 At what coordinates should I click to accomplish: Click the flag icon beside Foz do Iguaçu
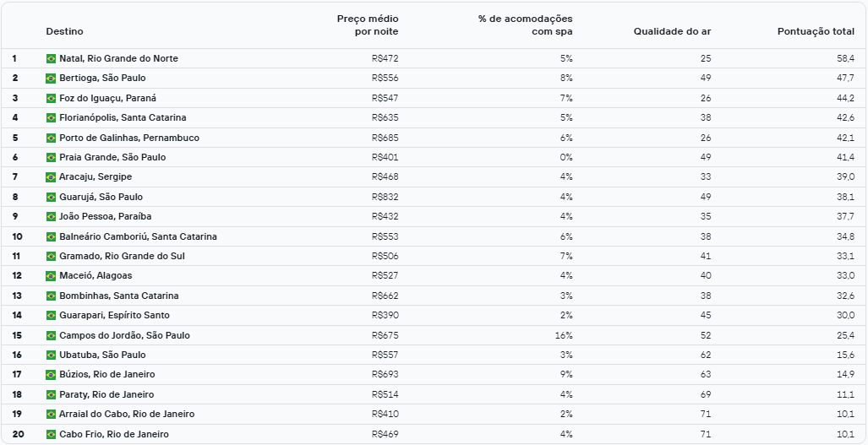click(51, 98)
